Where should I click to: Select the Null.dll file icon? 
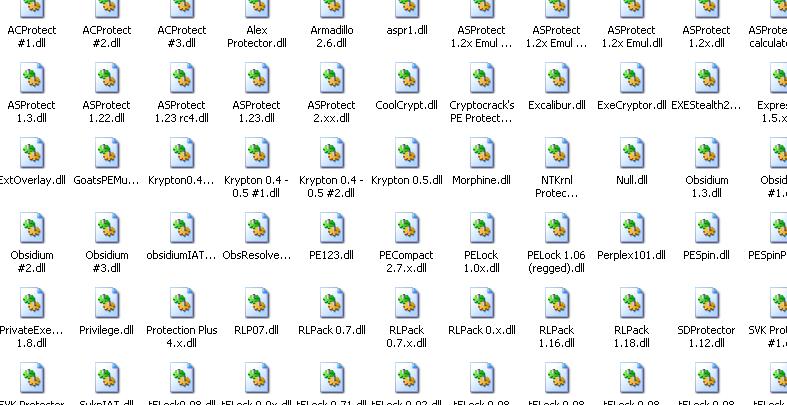tap(632, 154)
